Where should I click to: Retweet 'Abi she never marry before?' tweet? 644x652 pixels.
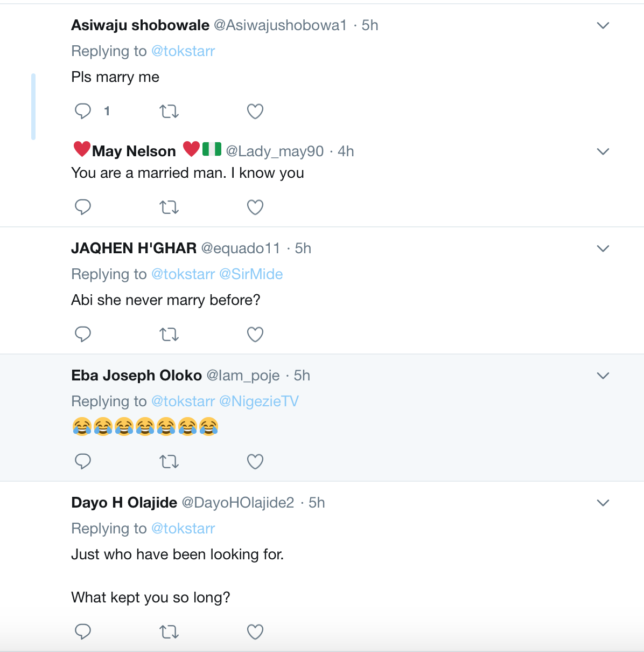[x=169, y=335]
